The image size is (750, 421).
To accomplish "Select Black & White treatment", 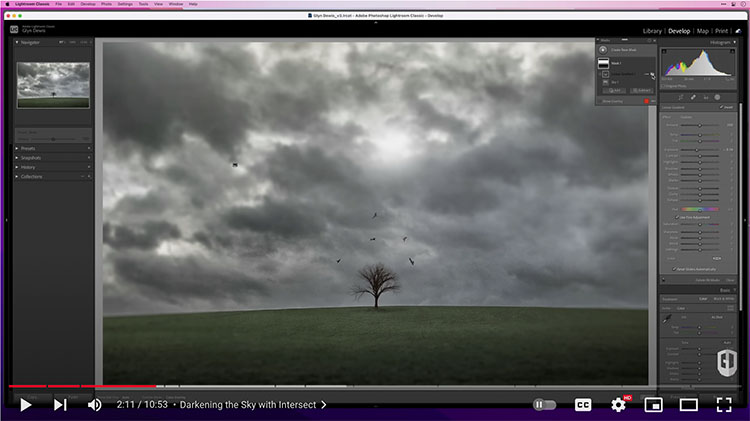I will [x=724, y=299].
